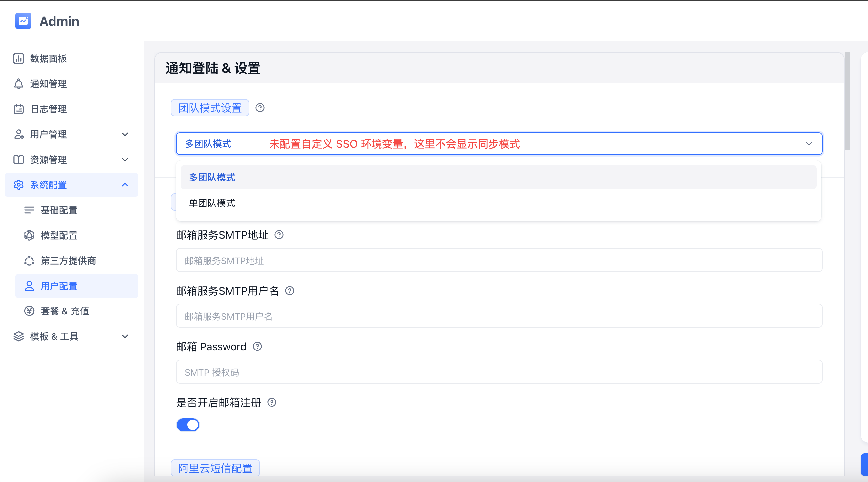Click help icon next to 邮箱服务SMTP地址

[279, 235]
